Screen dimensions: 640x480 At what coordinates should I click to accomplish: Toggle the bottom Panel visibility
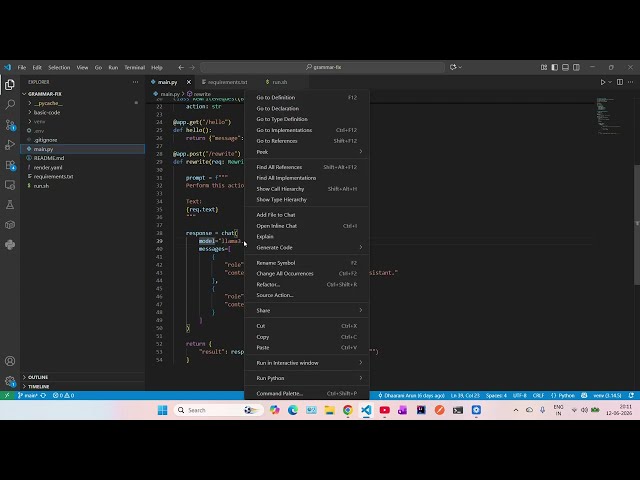[x=565, y=67]
